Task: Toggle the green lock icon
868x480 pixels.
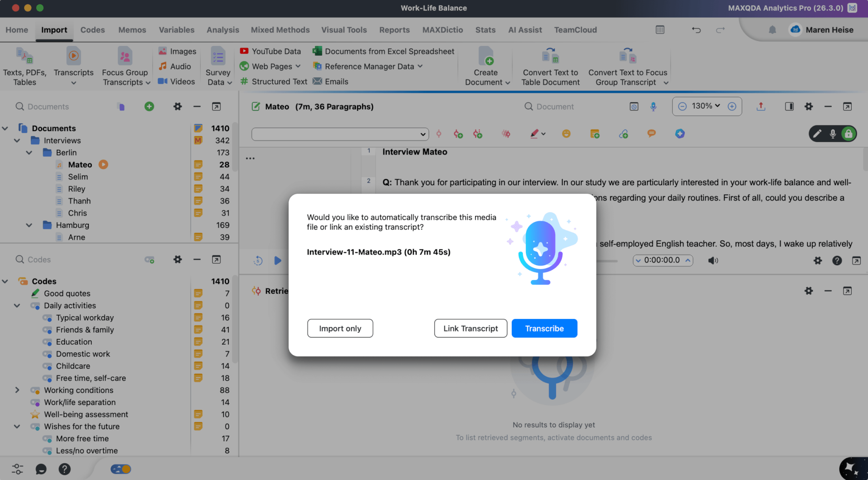Action: [x=848, y=134]
